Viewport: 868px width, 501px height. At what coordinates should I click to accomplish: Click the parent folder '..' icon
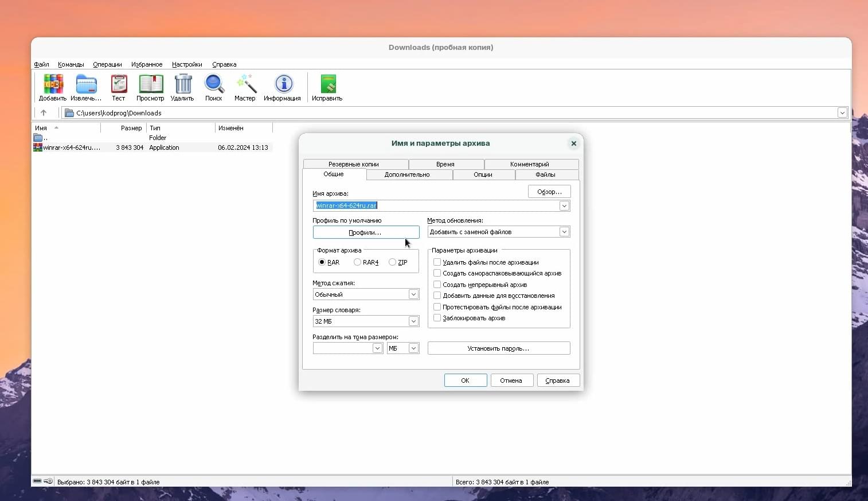pyautogui.click(x=38, y=138)
